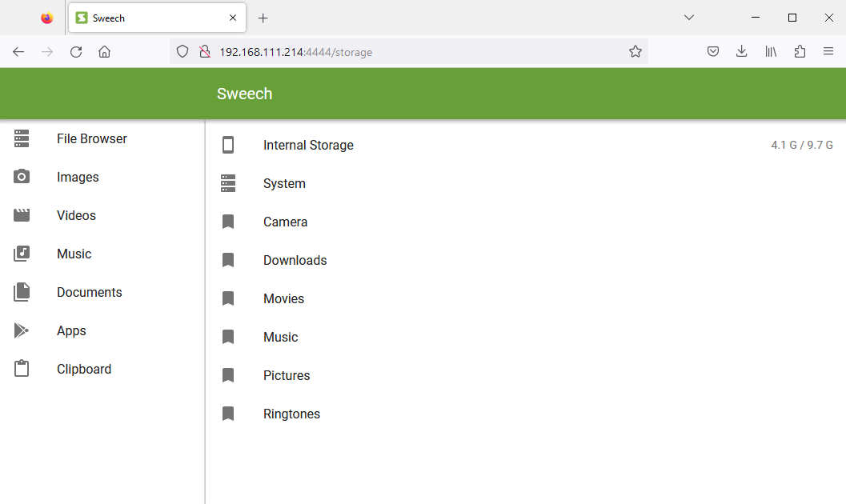Click the Clipboard icon in sidebar

coord(22,368)
